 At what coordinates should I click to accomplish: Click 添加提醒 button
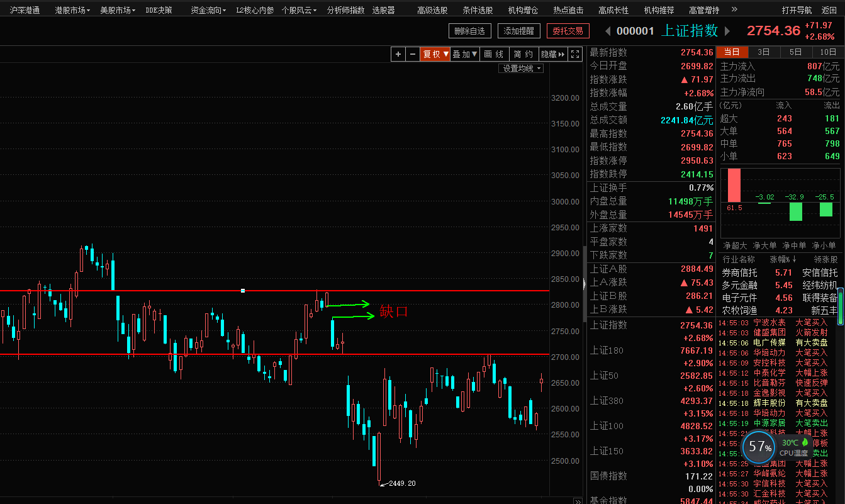coord(519,31)
